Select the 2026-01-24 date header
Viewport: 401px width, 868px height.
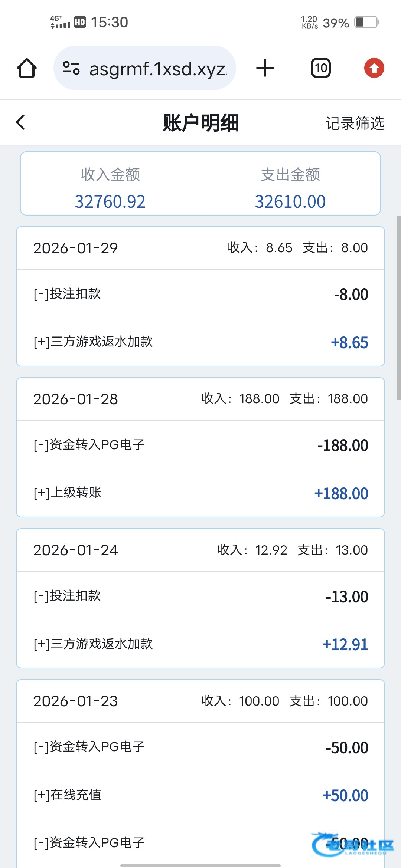pyautogui.click(x=76, y=550)
